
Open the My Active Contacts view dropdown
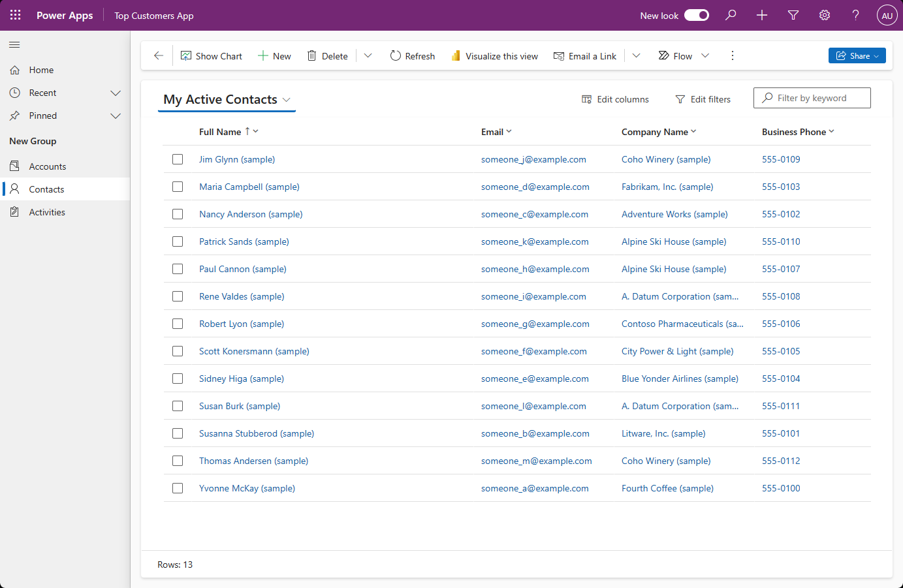point(287,99)
